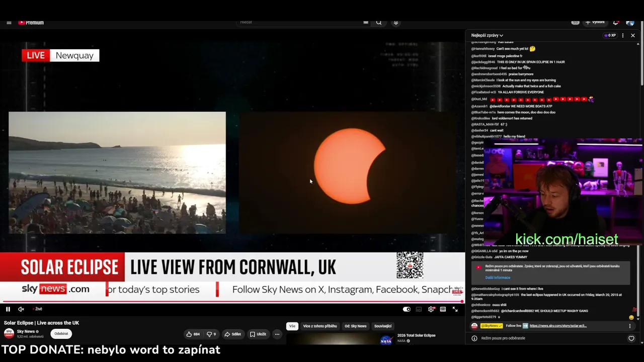Open the 0 XP badge in chat
The width and height of the screenshot is (644, 362).
pos(610,36)
